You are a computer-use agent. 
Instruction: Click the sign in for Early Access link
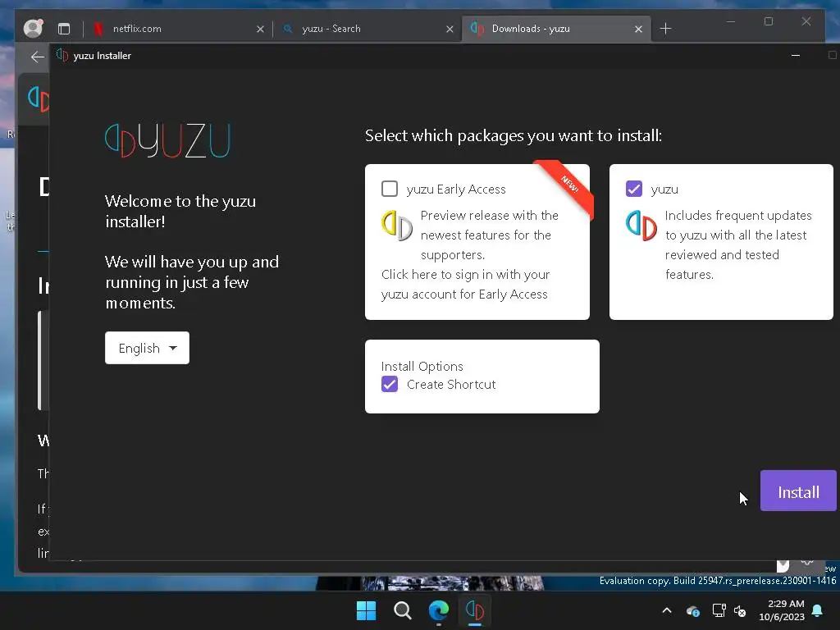465,285
